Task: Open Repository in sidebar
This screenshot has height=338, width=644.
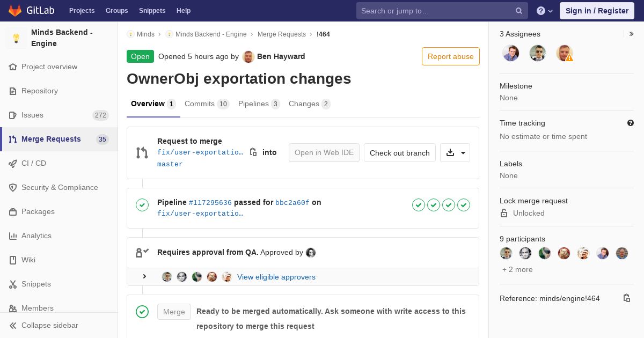Action: pos(40,91)
